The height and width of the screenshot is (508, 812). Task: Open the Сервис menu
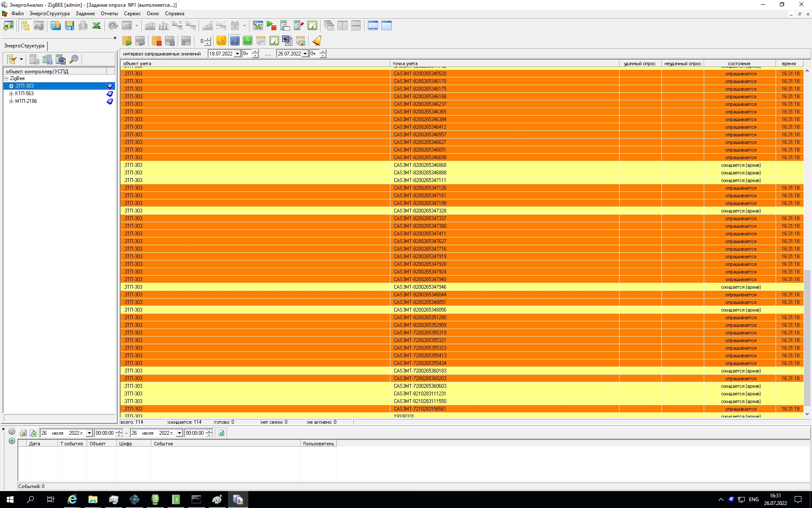click(132, 14)
